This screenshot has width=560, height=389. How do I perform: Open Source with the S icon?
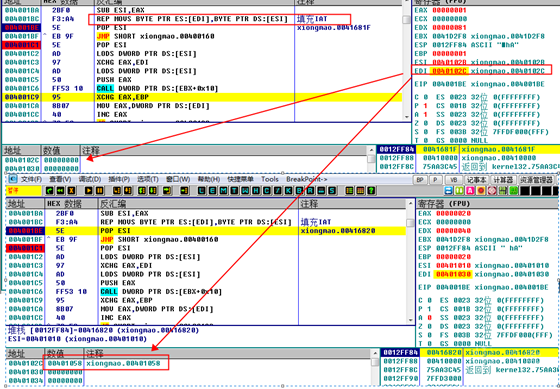click(332, 191)
